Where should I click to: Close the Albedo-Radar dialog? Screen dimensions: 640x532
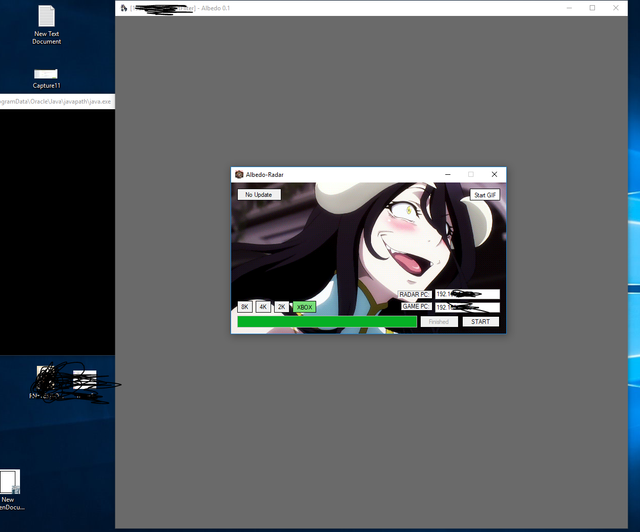494,174
